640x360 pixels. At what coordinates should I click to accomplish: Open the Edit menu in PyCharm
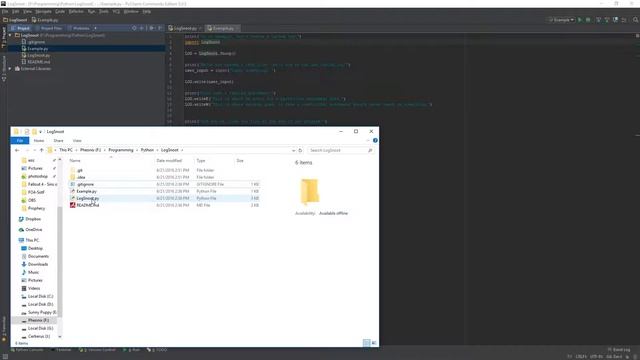click(16, 11)
